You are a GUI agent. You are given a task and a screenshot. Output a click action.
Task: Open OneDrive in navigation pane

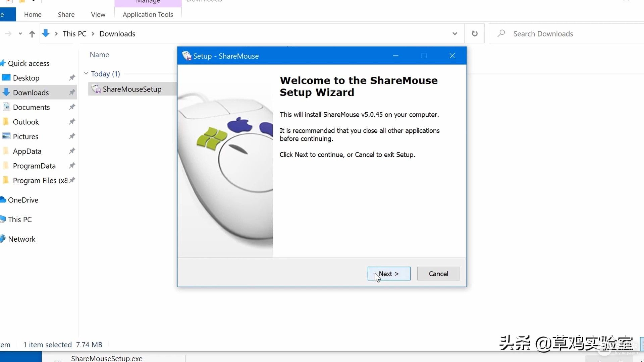(23, 200)
